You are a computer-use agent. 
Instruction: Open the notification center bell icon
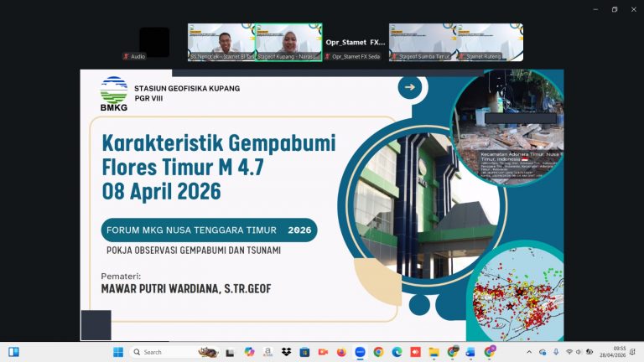[633, 352]
